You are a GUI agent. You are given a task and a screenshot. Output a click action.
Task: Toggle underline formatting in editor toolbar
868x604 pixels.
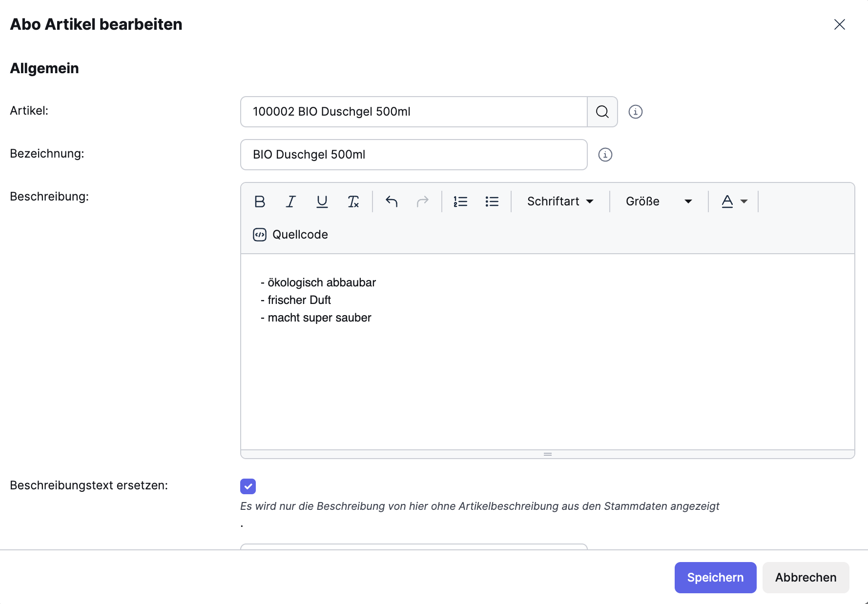pyautogui.click(x=322, y=201)
